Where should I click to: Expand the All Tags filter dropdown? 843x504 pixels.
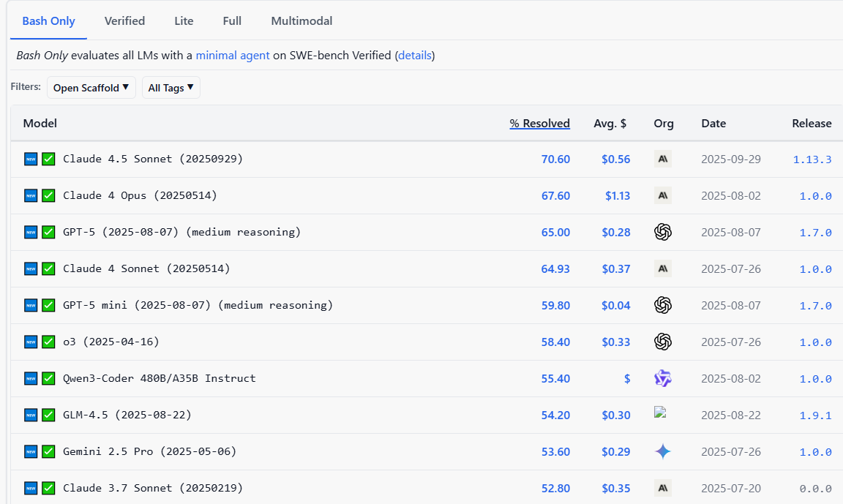point(171,88)
